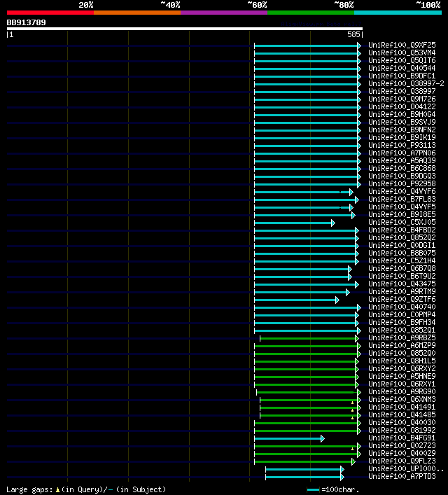Select hit UniRef100_C5XJ05
Viewport: 448px width, 495px height.
(402, 222)
